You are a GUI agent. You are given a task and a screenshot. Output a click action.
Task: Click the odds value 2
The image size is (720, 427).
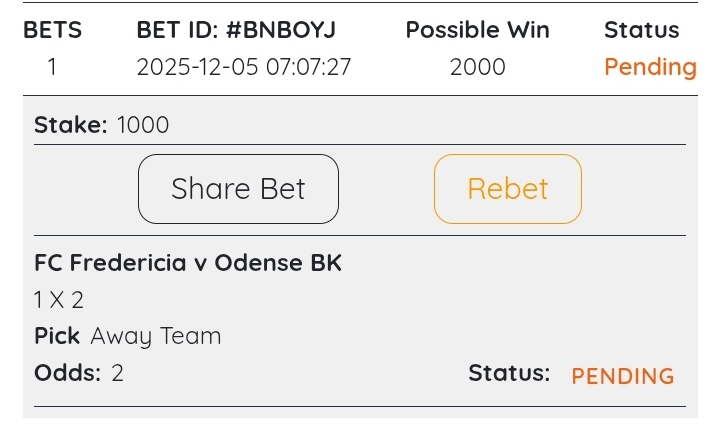pos(117,374)
